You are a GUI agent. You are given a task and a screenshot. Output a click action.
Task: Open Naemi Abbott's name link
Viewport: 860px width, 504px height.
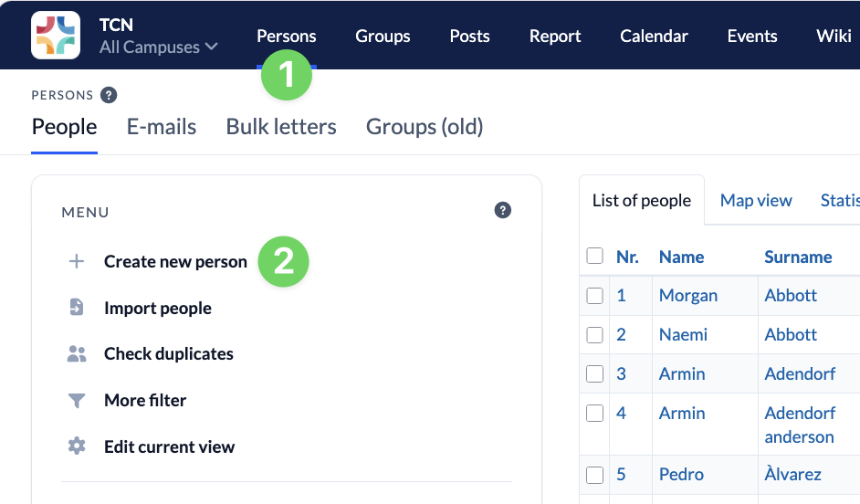(683, 334)
